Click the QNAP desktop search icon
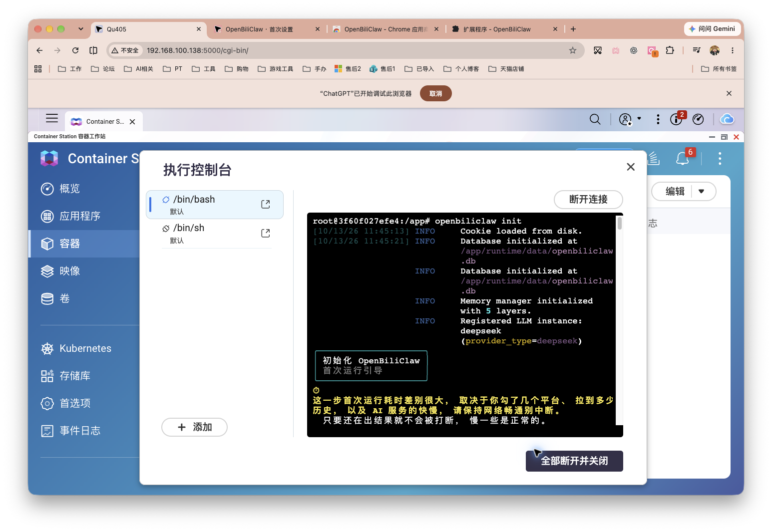The width and height of the screenshot is (772, 532). (x=595, y=119)
